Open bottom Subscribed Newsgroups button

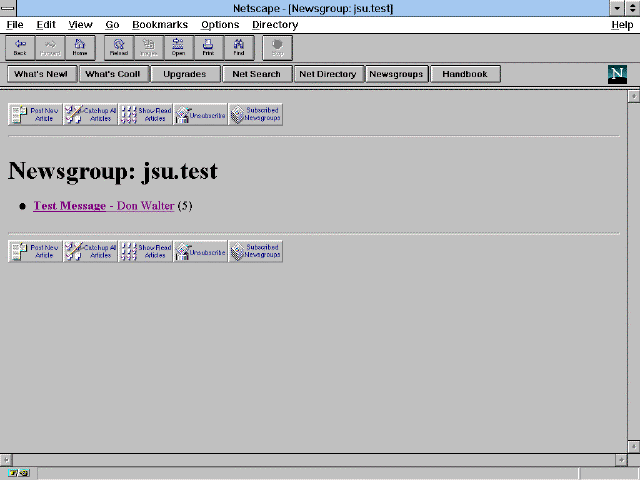click(256, 251)
